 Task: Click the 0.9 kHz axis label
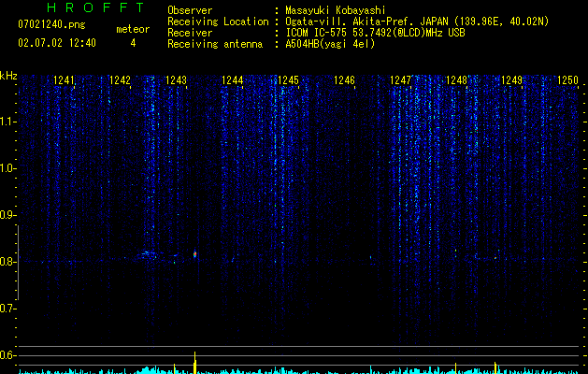click(8, 215)
